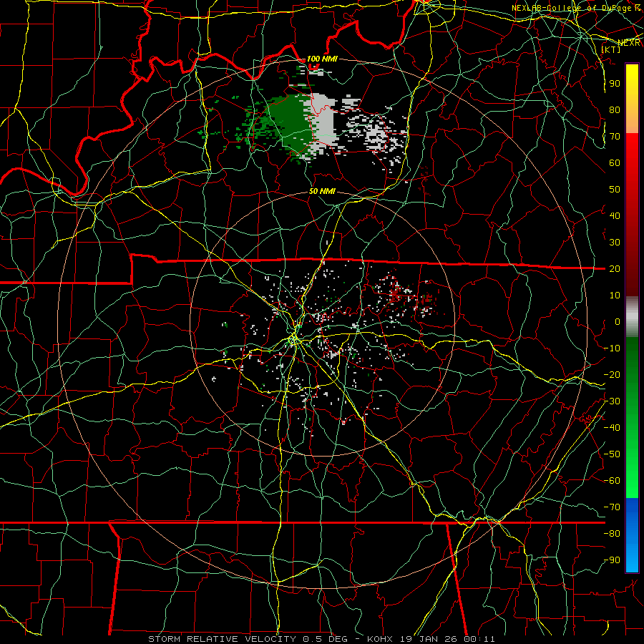
Task: Click the 50 NMI range ring label
Action: coord(322,191)
